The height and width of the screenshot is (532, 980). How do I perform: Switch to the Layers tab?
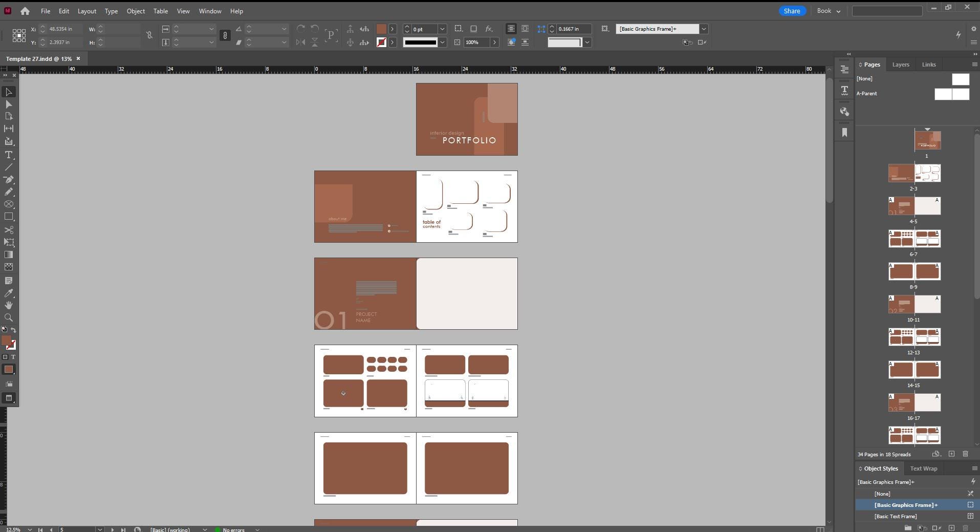point(900,65)
